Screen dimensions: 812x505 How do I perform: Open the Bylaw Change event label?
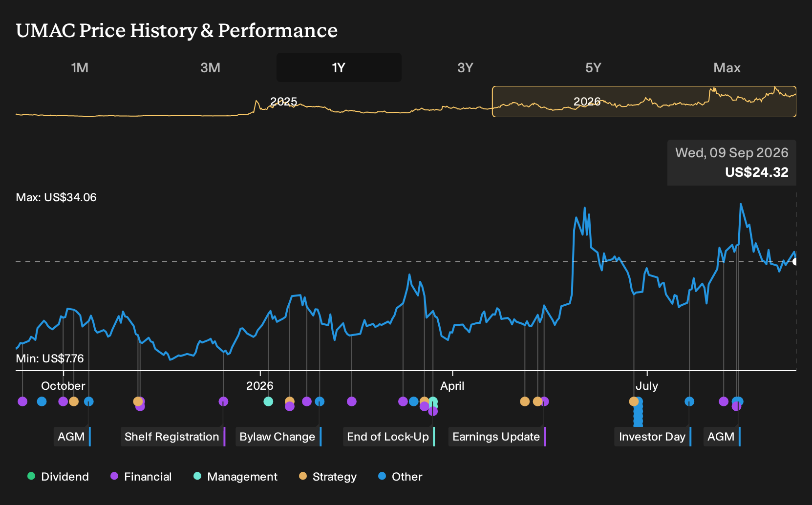(278, 437)
